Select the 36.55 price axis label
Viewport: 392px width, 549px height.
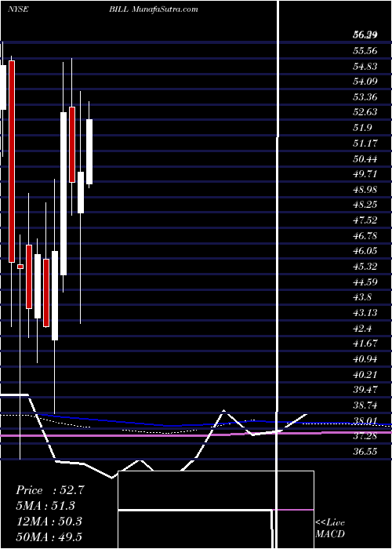[x=365, y=452]
